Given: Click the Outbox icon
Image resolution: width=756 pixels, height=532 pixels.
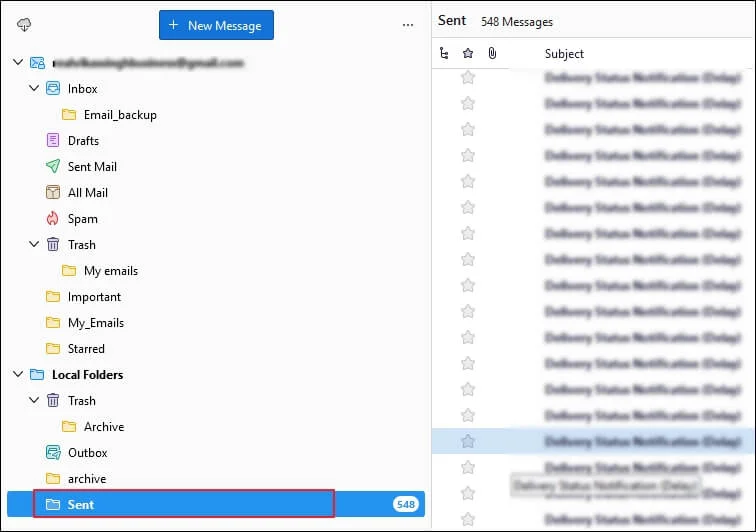Looking at the screenshot, I should (x=53, y=453).
